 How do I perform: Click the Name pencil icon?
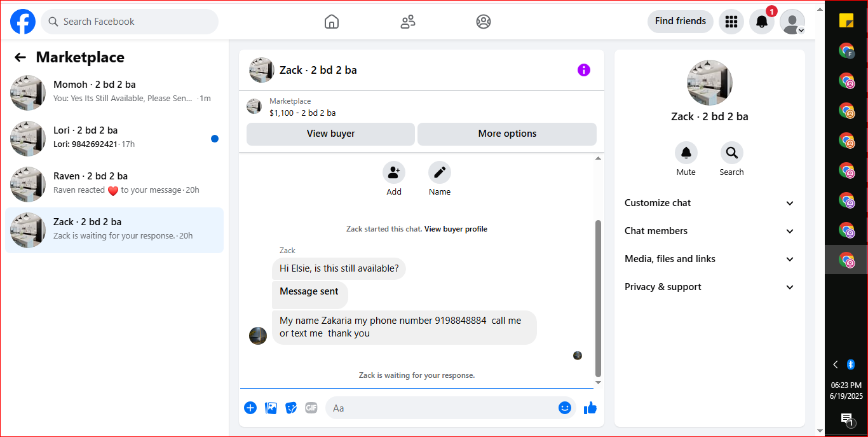point(440,172)
